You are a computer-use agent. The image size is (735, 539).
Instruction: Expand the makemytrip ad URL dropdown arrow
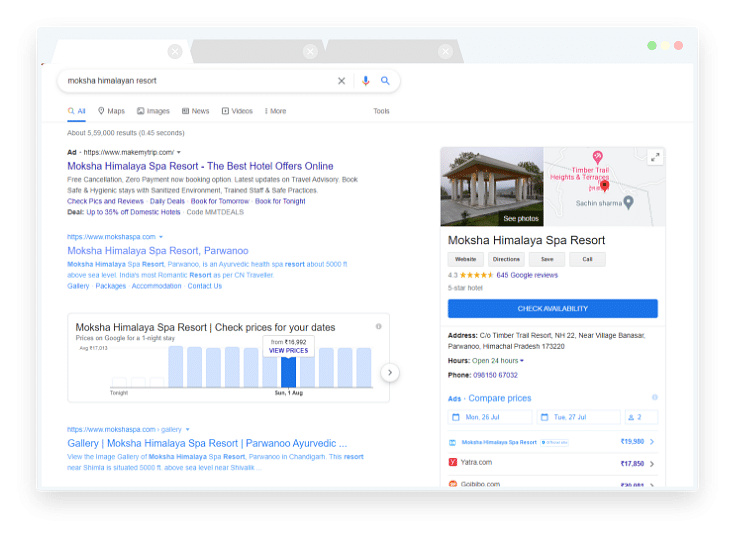coord(179,152)
